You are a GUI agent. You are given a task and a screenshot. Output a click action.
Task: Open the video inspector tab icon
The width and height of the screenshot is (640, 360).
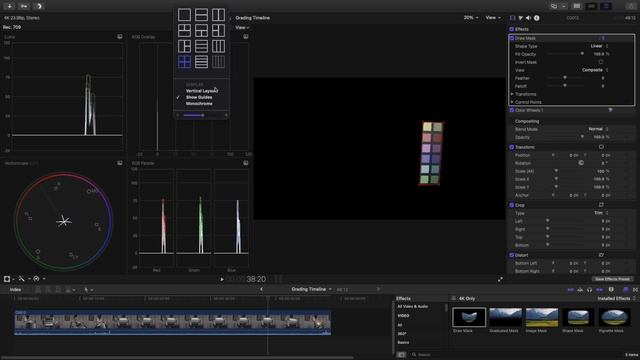coord(513,18)
